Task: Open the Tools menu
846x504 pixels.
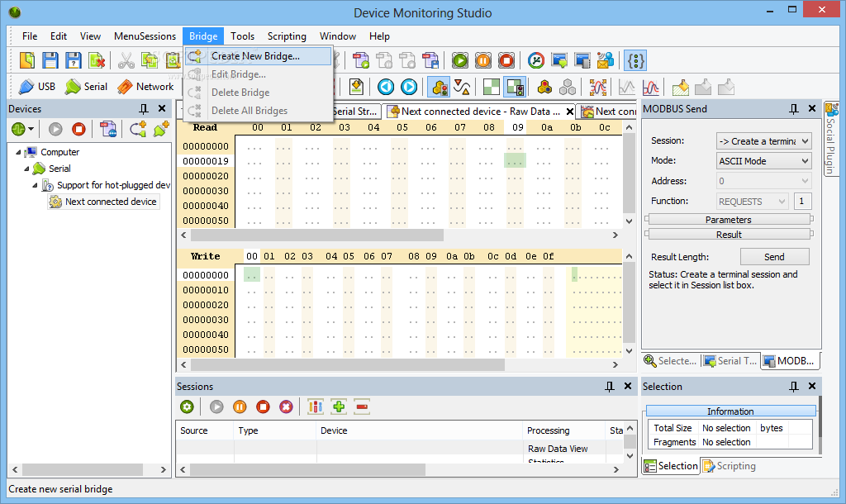Action: click(242, 36)
